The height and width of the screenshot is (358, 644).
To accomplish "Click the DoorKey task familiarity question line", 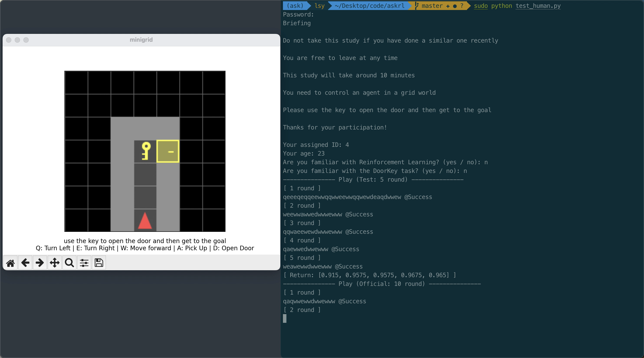I will pyautogui.click(x=375, y=171).
